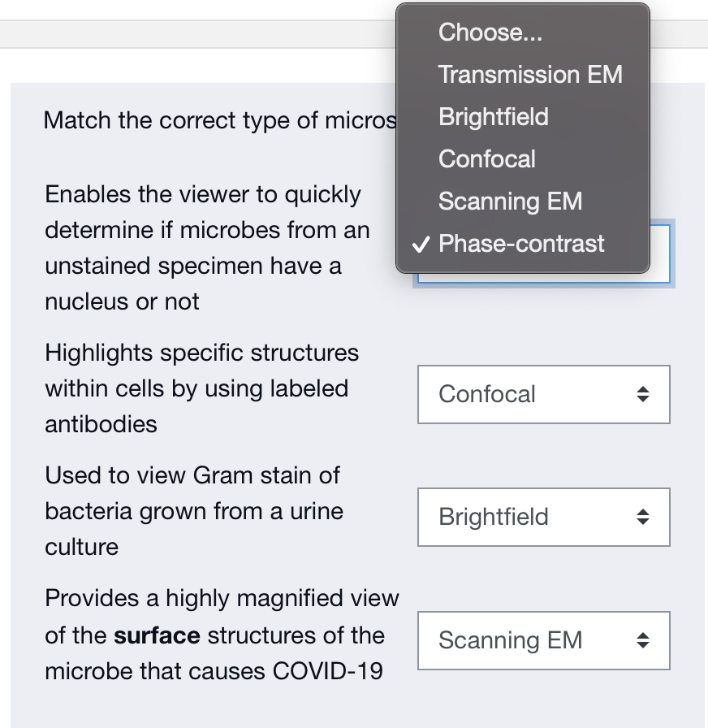708x728 pixels.
Task: Pick Transmission EM from the dropdown list
Action: coord(530,75)
